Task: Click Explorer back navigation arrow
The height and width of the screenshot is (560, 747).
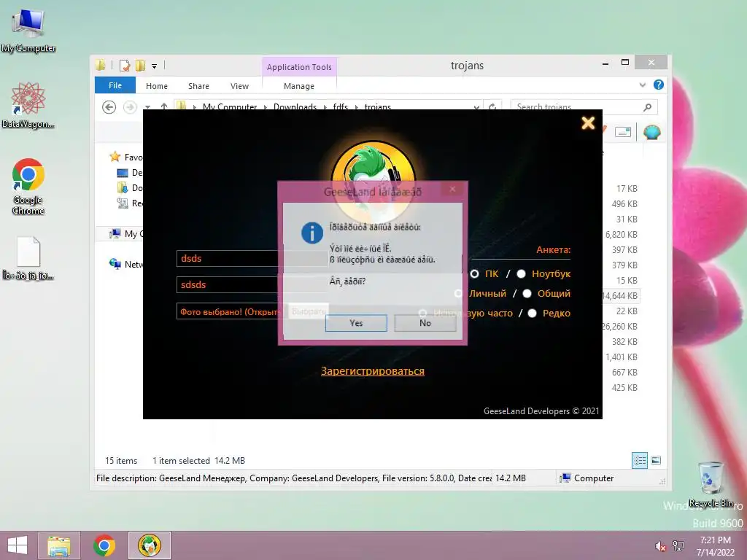Action: tap(109, 107)
